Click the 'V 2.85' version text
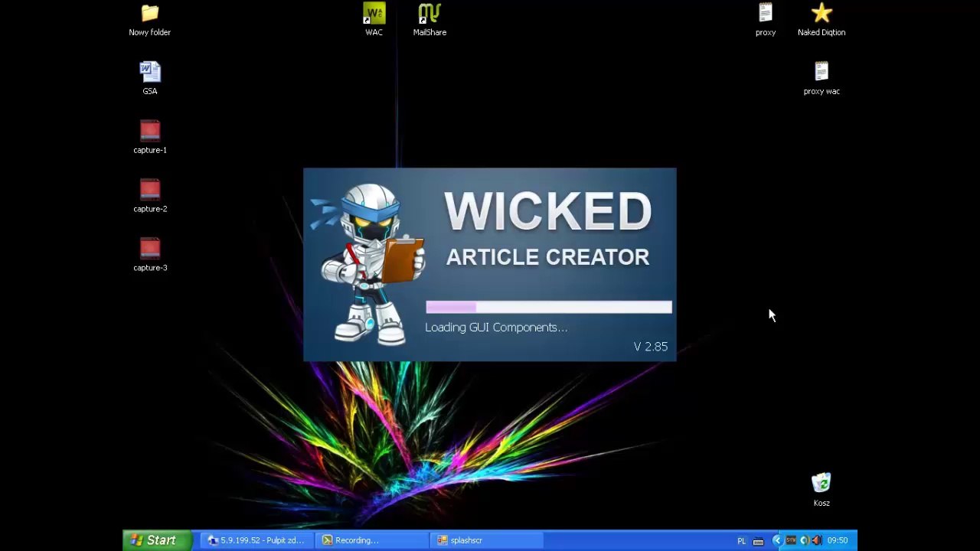Viewport: 980px width, 551px height. [x=651, y=347]
